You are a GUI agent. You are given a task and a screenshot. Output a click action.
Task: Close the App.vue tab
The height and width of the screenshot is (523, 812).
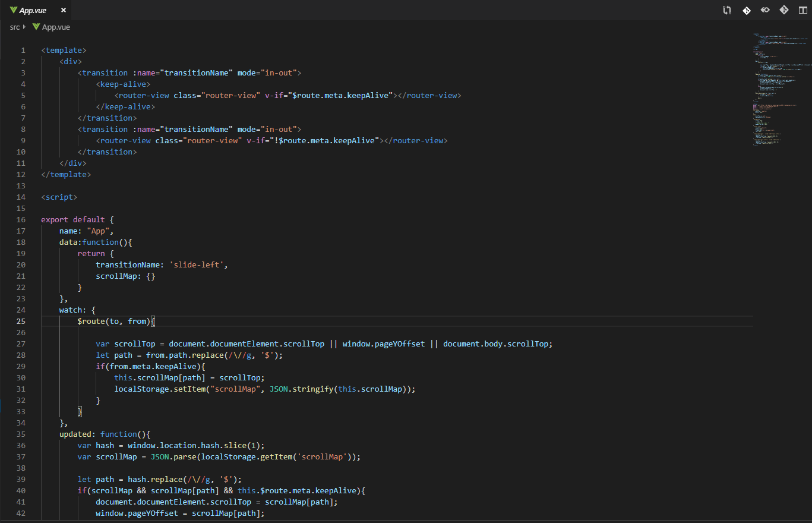tap(64, 10)
